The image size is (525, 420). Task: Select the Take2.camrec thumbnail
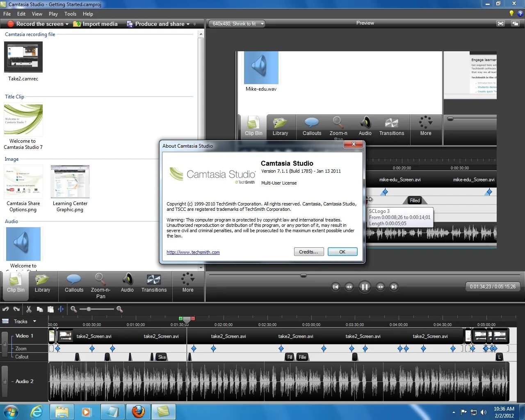pos(23,57)
